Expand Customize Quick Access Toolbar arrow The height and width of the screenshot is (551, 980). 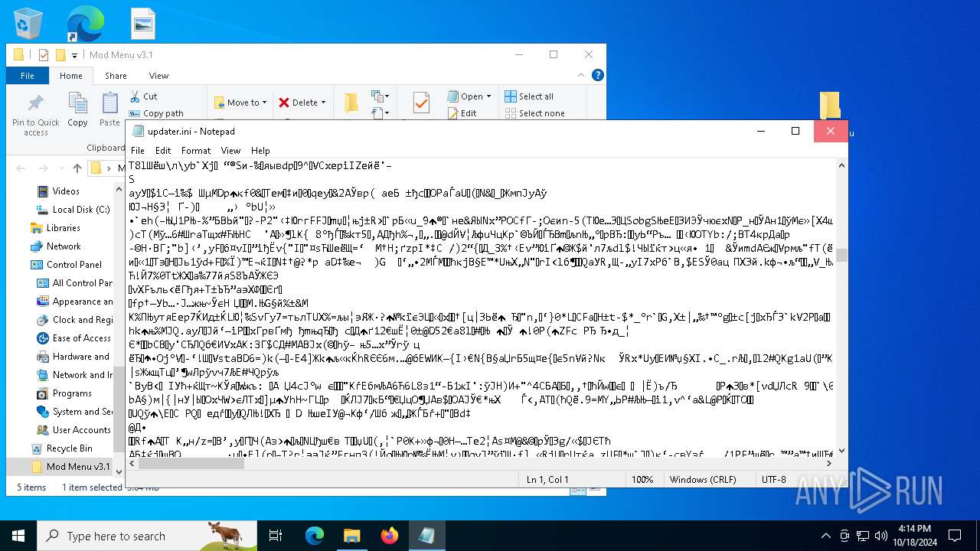point(75,55)
